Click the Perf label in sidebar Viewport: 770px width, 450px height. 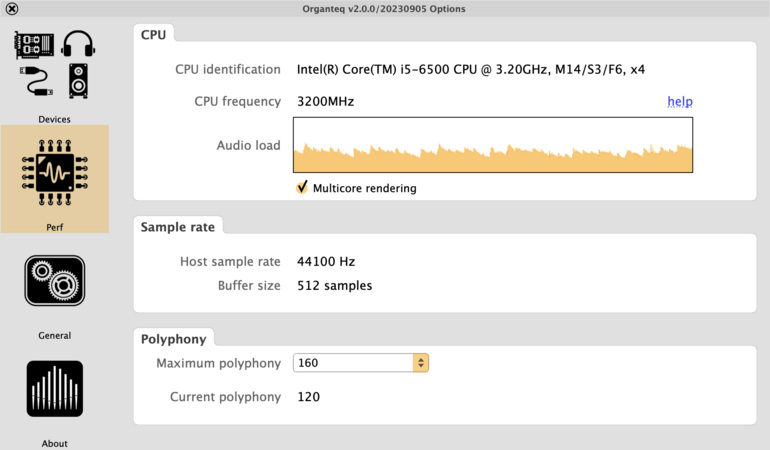coord(55,227)
